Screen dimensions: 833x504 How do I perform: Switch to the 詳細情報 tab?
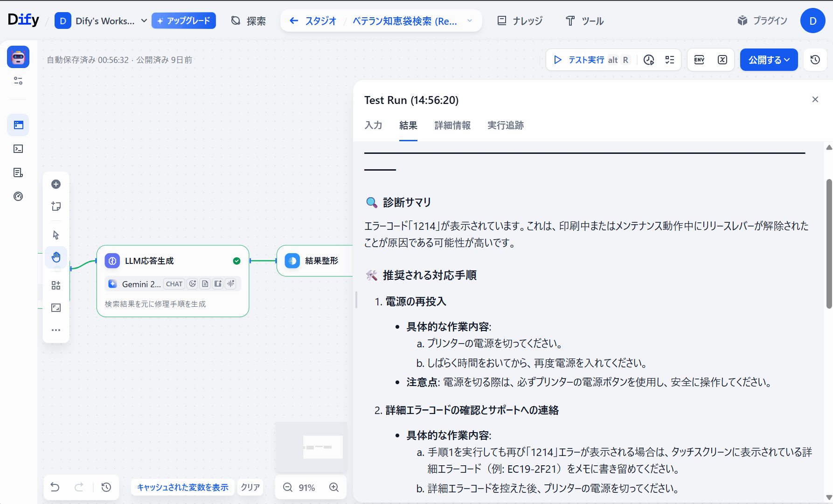[x=452, y=125]
